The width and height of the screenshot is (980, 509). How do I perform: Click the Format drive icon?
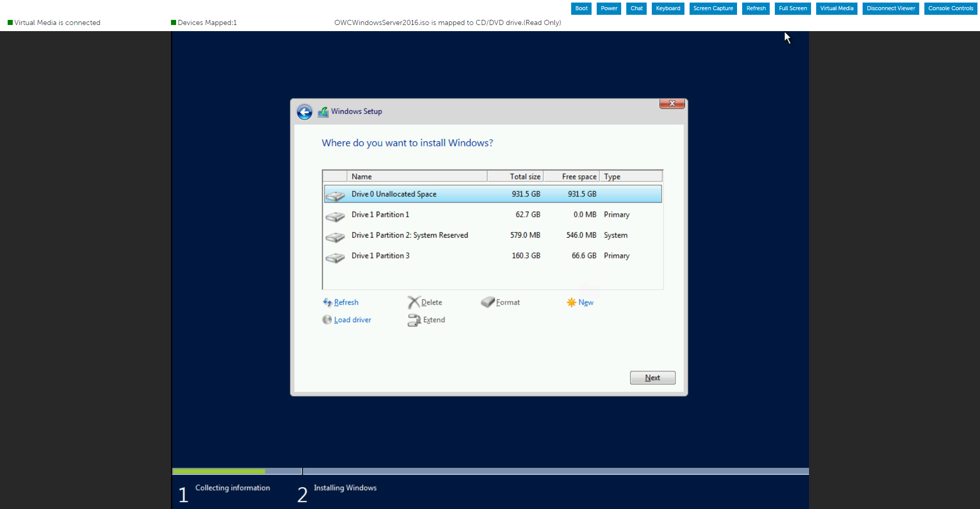click(488, 302)
